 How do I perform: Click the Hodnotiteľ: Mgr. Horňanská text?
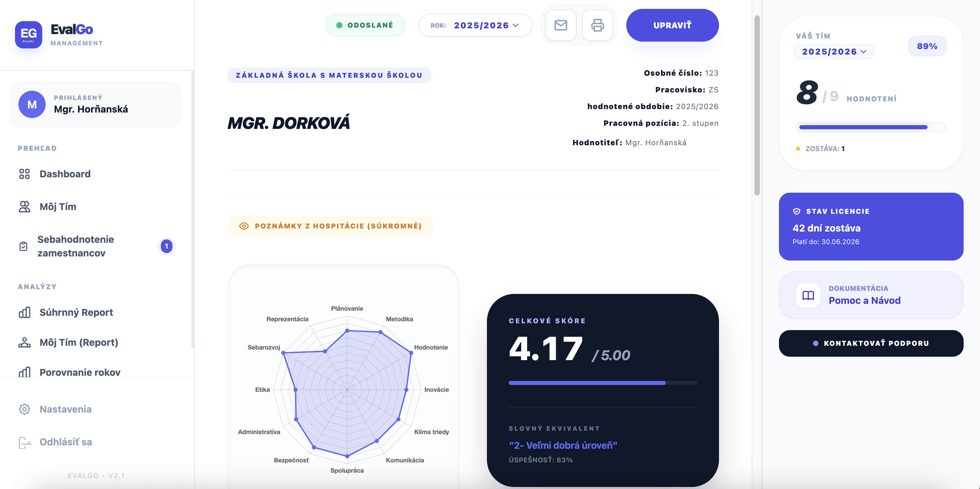click(x=629, y=143)
